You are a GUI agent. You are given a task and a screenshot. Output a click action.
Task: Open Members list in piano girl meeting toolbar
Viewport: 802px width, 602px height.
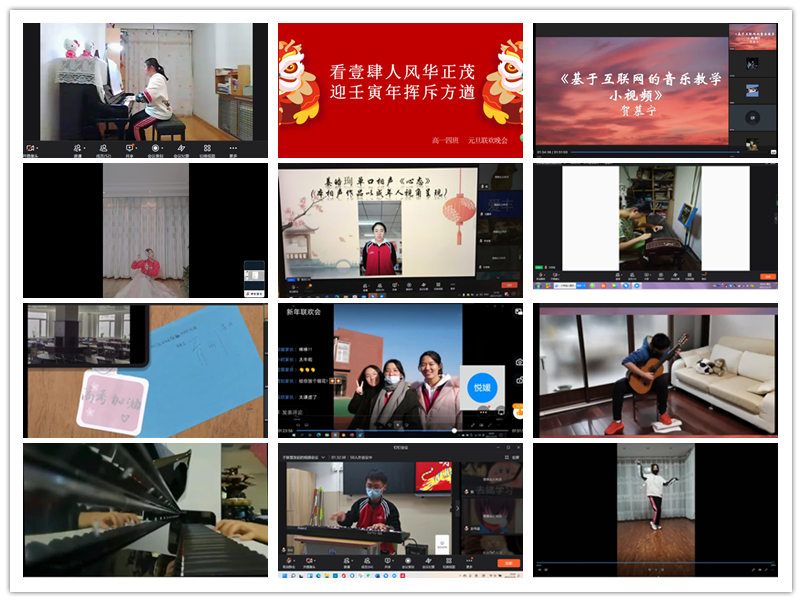click(103, 149)
